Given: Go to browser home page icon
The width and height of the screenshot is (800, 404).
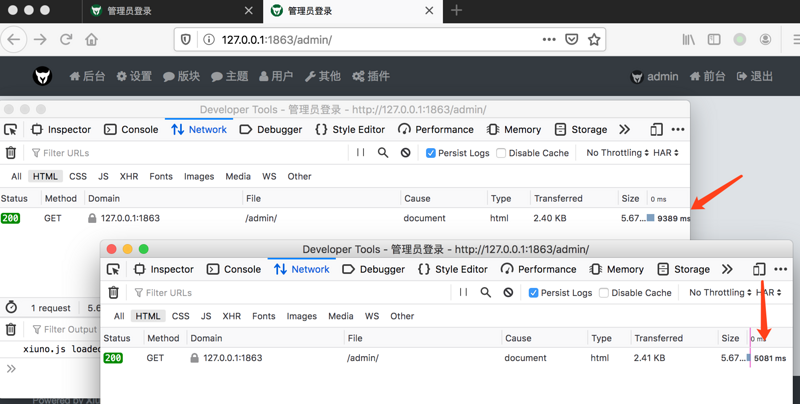Looking at the screenshot, I should [x=91, y=39].
